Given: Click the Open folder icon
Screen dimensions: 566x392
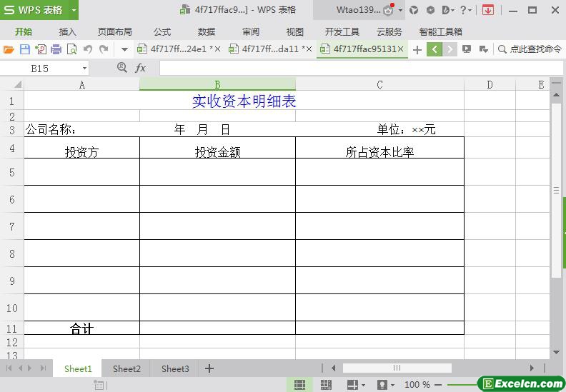Looking at the screenshot, I should pos(9,49).
